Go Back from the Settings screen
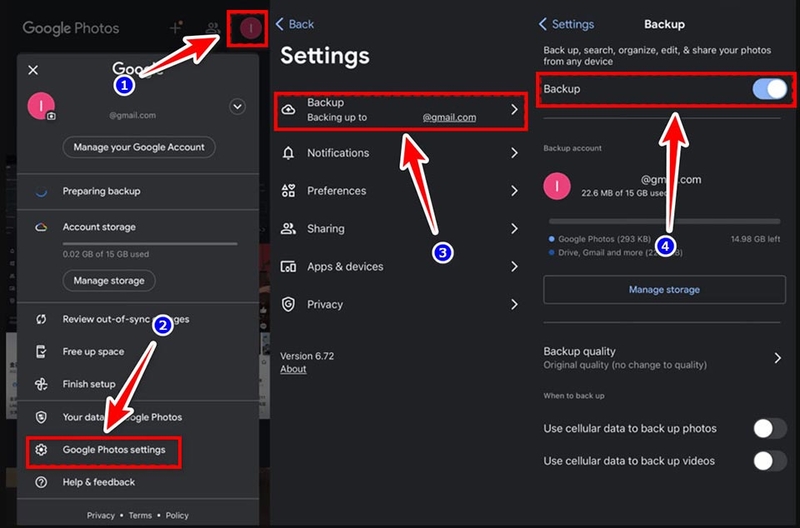 [295, 24]
